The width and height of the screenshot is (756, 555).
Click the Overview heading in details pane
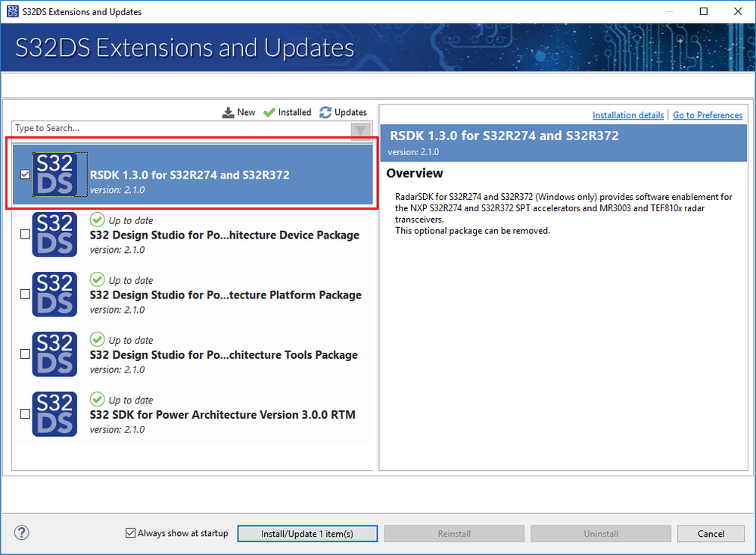point(414,173)
